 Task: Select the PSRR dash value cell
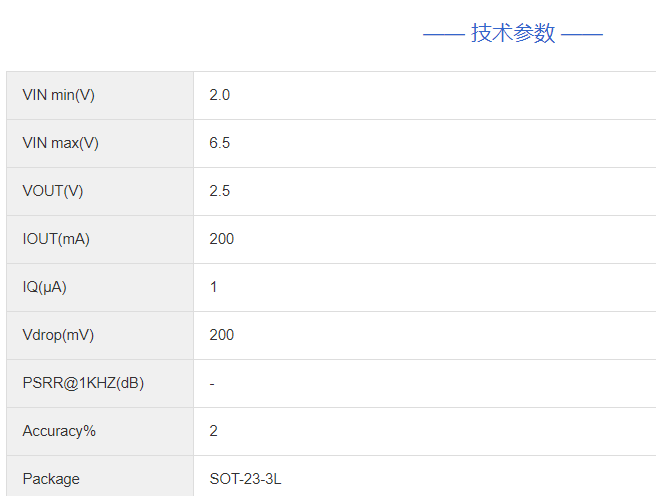click(x=213, y=383)
